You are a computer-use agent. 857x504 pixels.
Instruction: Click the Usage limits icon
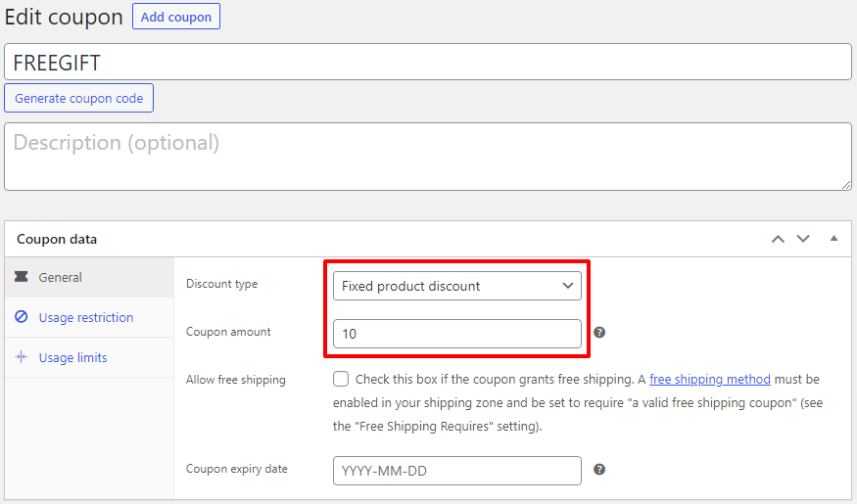tap(22, 358)
